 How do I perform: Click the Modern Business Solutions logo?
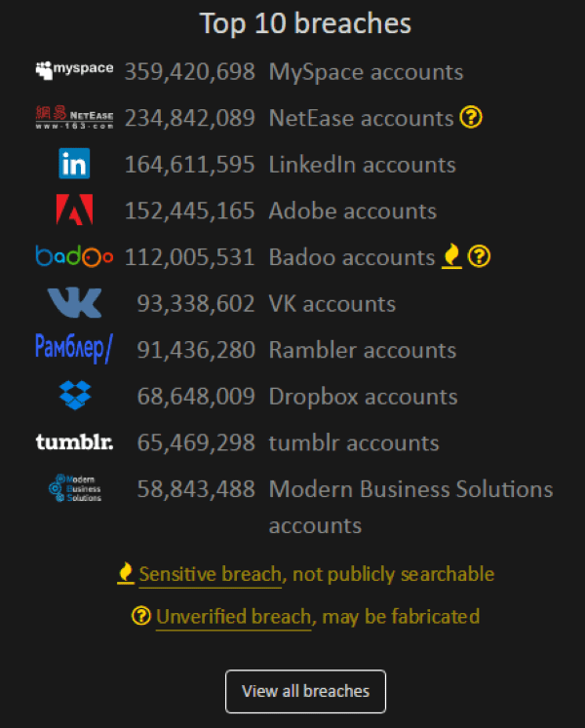pos(74,488)
